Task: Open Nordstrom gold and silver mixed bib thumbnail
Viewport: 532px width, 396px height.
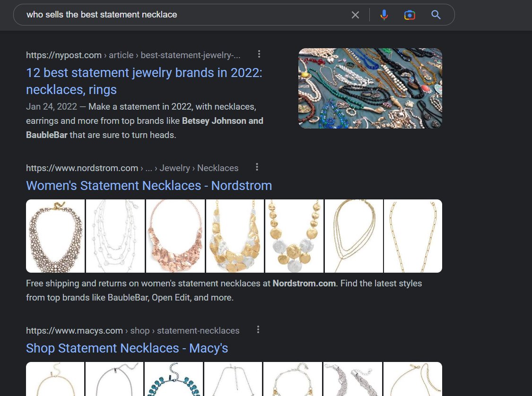Action: pos(235,236)
